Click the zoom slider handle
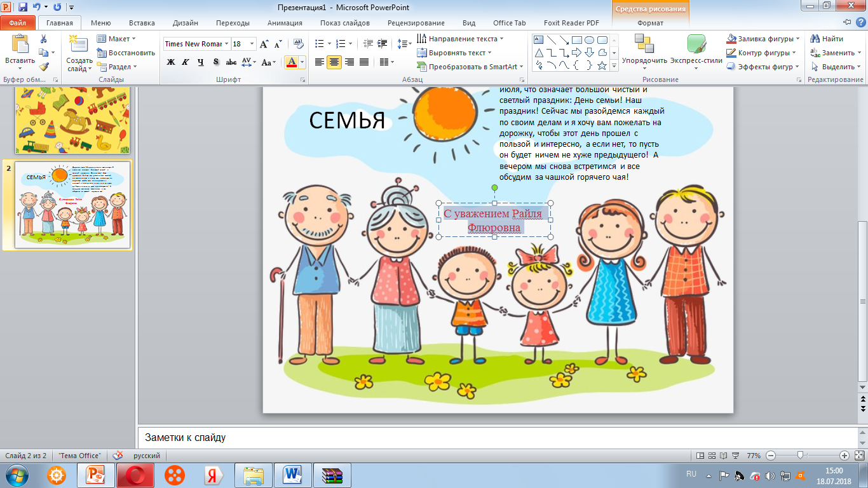Image resolution: width=868 pixels, height=488 pixels. pyautogui.click(x=801, y=456)
